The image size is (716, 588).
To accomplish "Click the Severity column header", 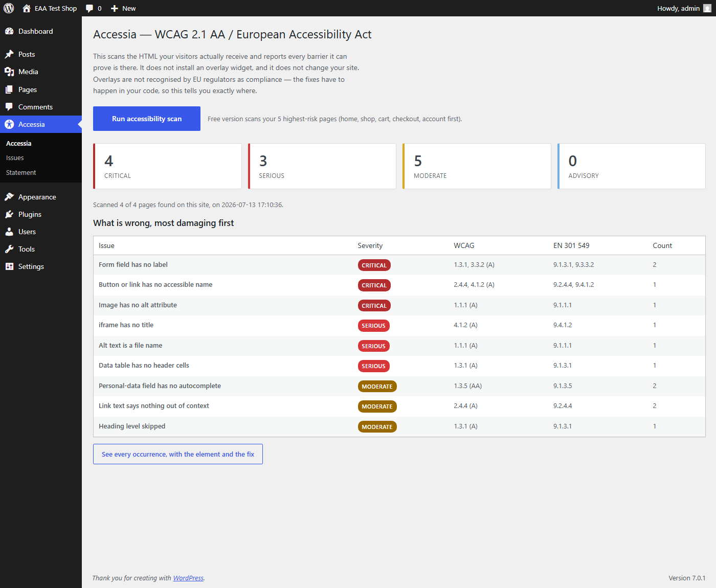I will click(370, 245).
